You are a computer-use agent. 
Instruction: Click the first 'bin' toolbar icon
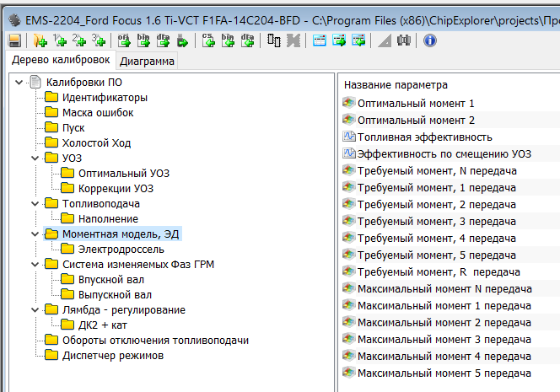click(x=144, y=40)
